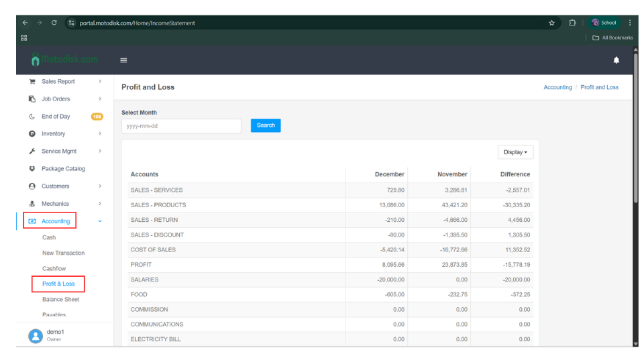Open the Display dropdown
The height and width of the screenshot is (362, 644).
click(515, 152)
